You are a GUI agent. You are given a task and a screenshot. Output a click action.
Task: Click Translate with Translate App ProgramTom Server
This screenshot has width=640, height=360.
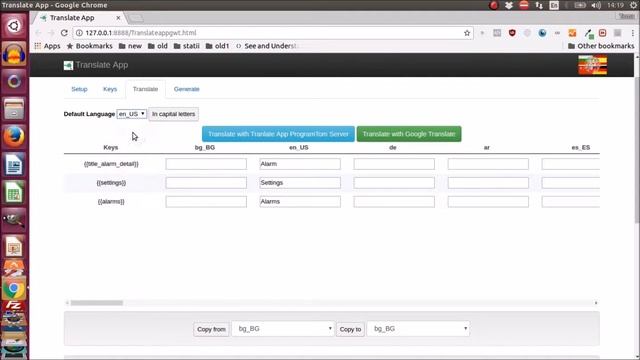pyautogui.click(x=278, y=134)
